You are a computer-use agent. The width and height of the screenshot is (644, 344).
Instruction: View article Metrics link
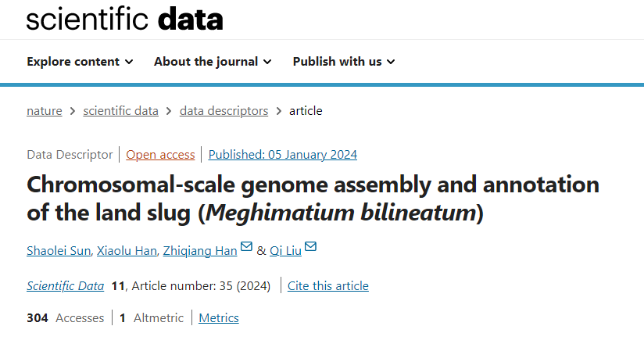(x=219, y=318)
